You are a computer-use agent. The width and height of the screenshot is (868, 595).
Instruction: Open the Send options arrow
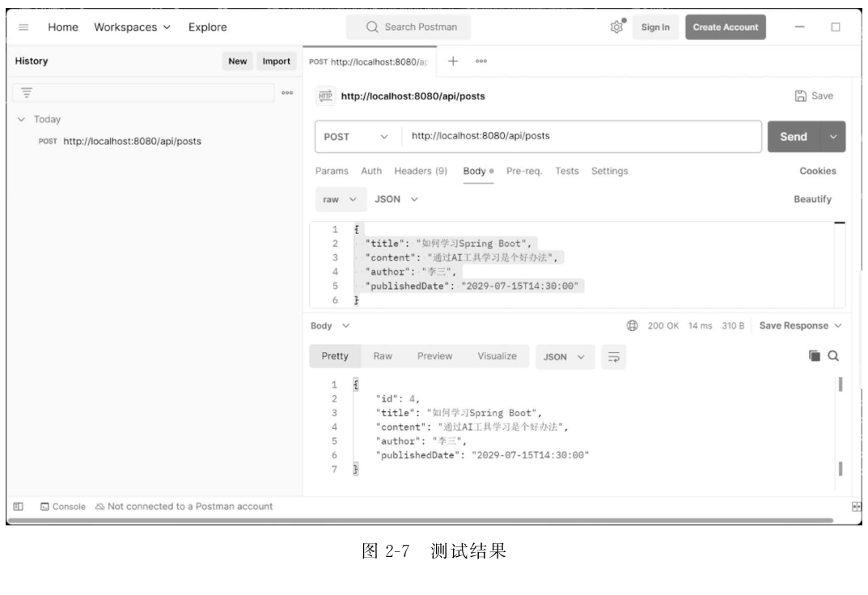[x=832, y=136]
